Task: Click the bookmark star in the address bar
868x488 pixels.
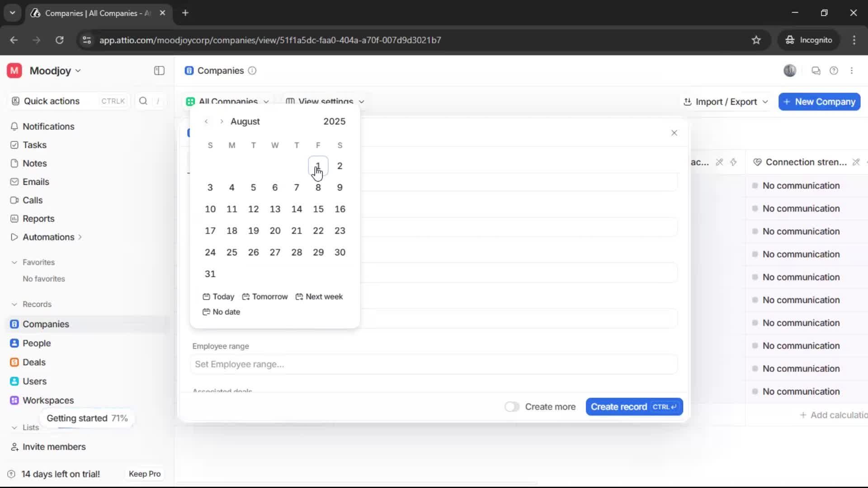Action: tap(756, 40)
